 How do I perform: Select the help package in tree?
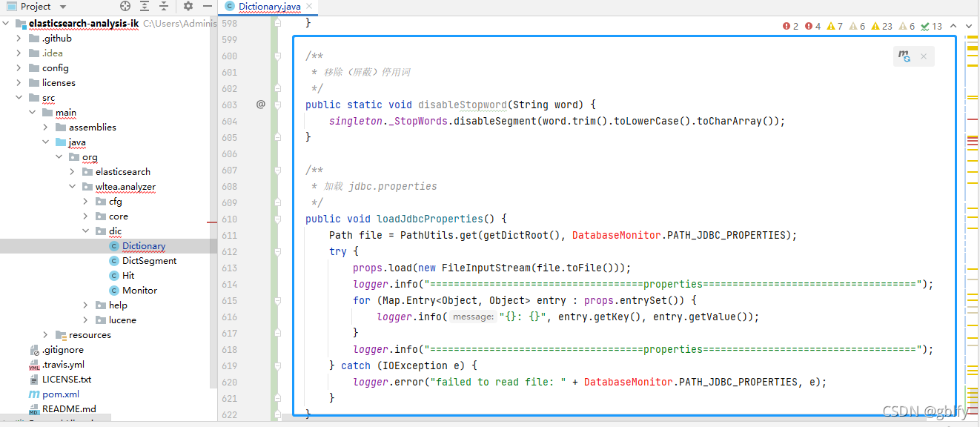[x=118, y=305]
